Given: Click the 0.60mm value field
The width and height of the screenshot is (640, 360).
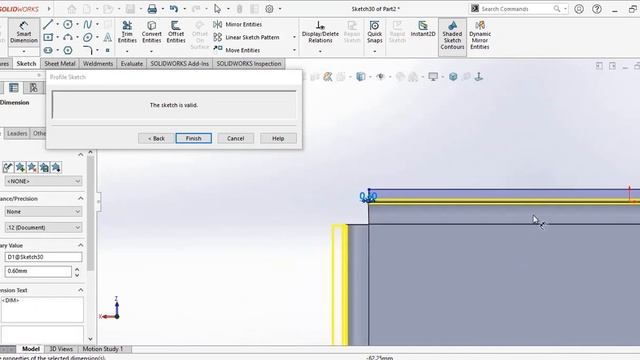Looking at the screenshot, I should (x=38, y=271).
